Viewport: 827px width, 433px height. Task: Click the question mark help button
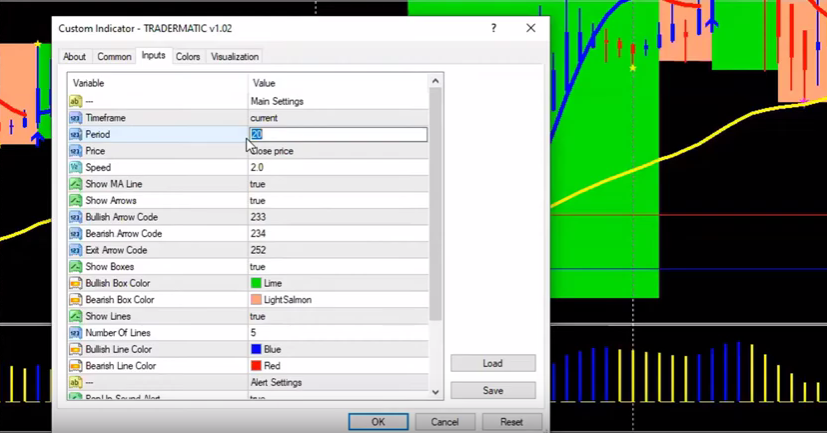(494, 28)
